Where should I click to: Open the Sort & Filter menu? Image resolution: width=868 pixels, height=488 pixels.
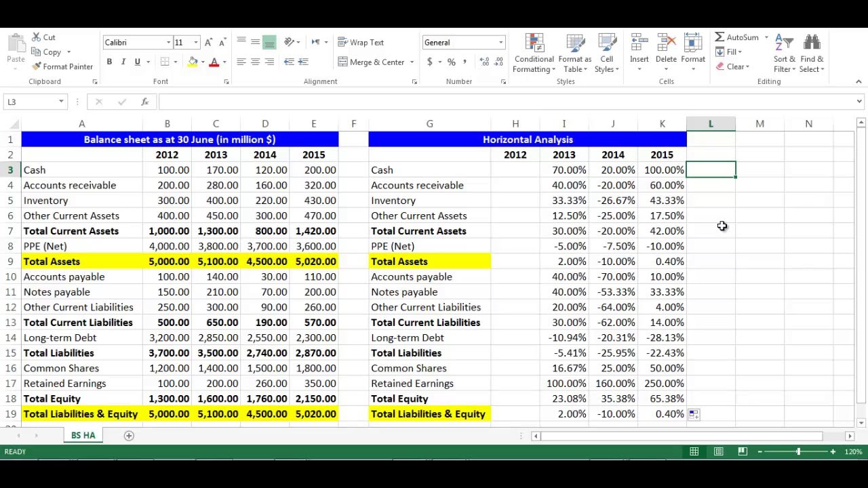tap(785, 53)
